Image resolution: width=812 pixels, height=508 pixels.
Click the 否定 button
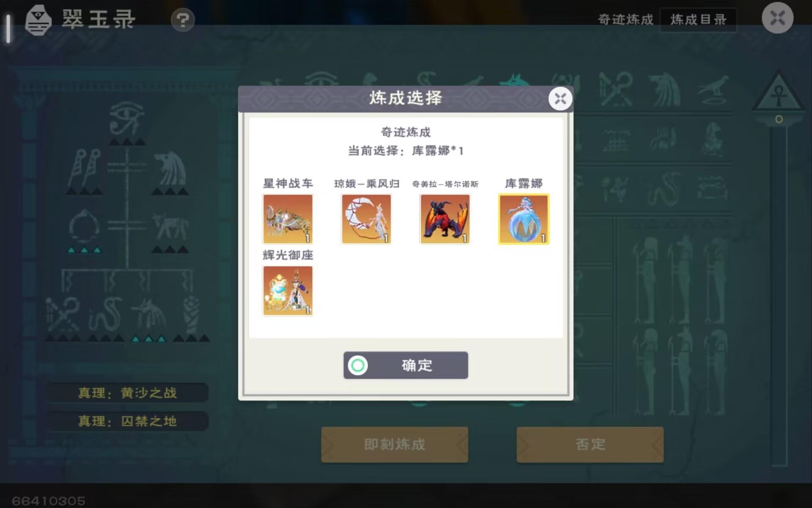590,444
